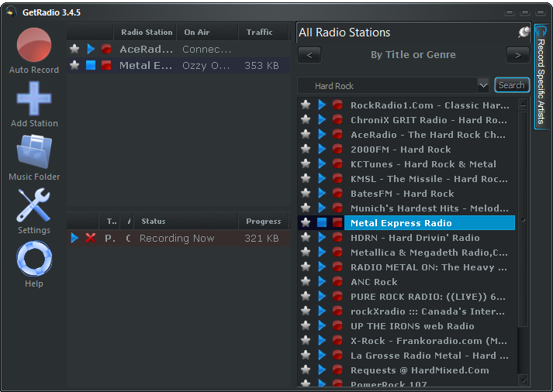Click station list scrollbar up arrow
The width and height of the screenshot is (553, 392).
(x=524, y=105)
